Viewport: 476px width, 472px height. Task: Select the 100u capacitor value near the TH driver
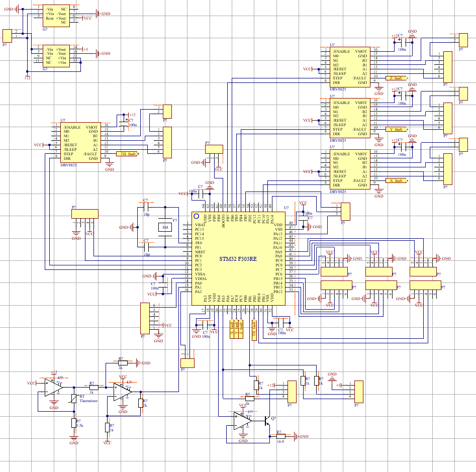tap(133, 125)
